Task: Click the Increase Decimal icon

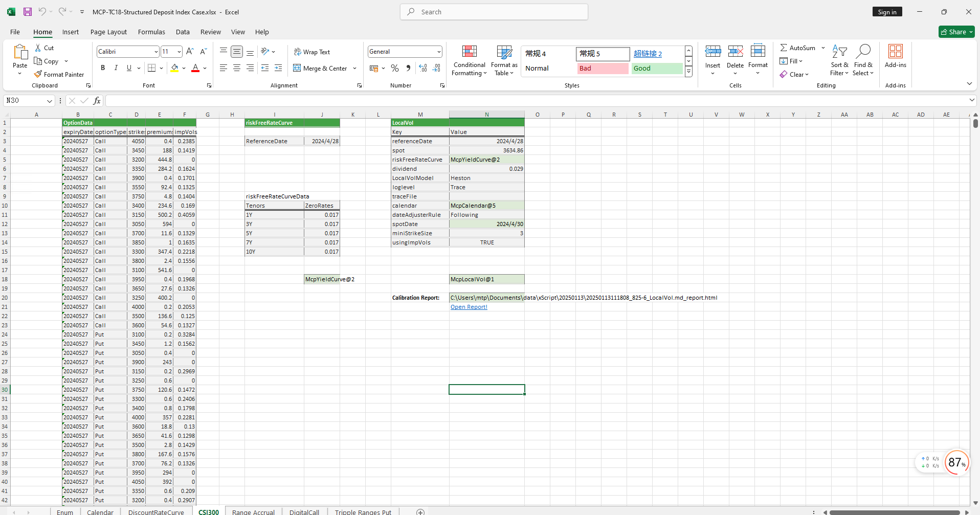Action: (423, 68)
